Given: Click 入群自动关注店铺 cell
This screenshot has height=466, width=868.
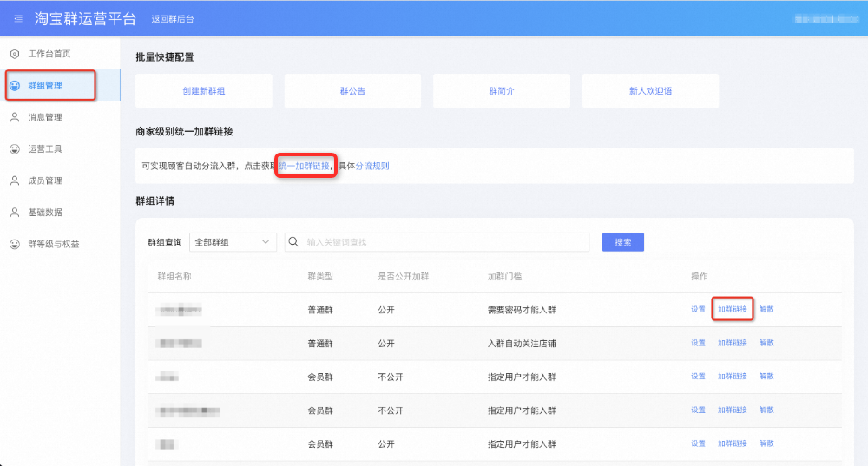Looking at the screenshot, I should point(522,344).
